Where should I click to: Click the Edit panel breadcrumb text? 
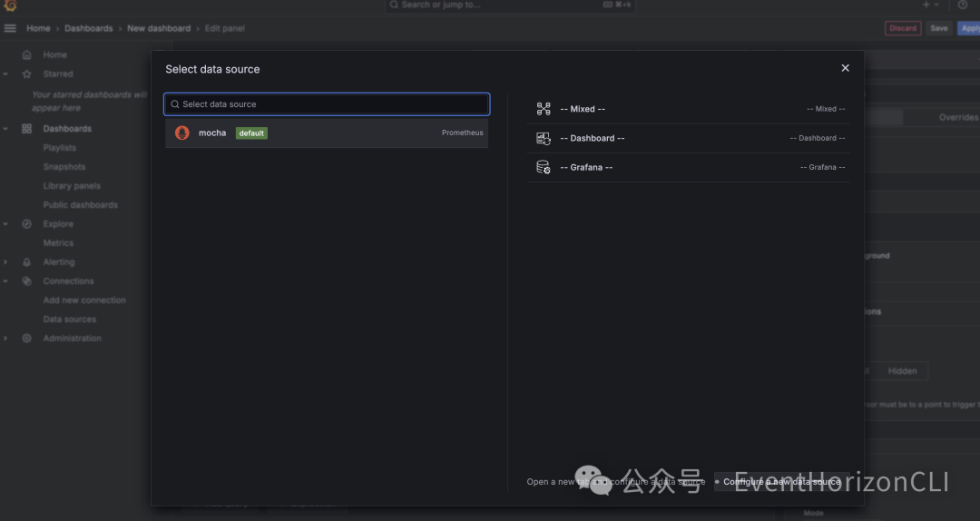(224, 28)
